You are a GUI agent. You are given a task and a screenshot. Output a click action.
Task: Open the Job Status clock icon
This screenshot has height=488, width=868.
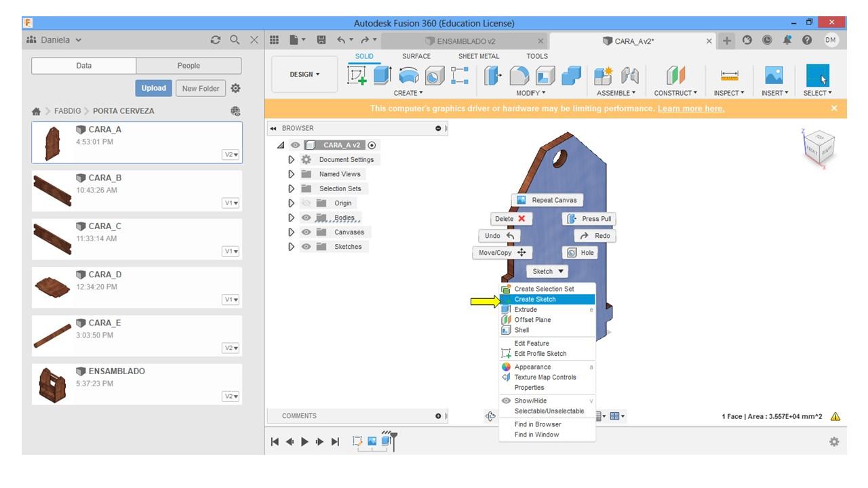point(767,41)
